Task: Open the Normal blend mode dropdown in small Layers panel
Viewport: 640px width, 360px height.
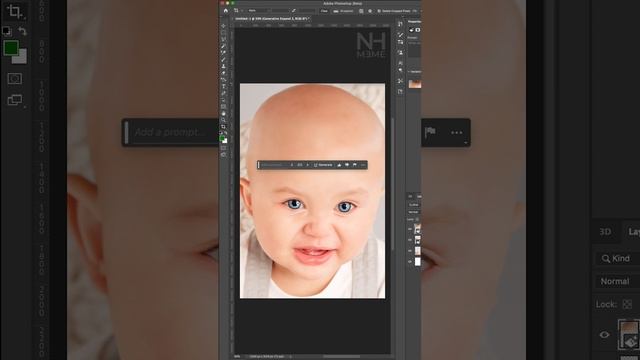Action: (414, 212)
